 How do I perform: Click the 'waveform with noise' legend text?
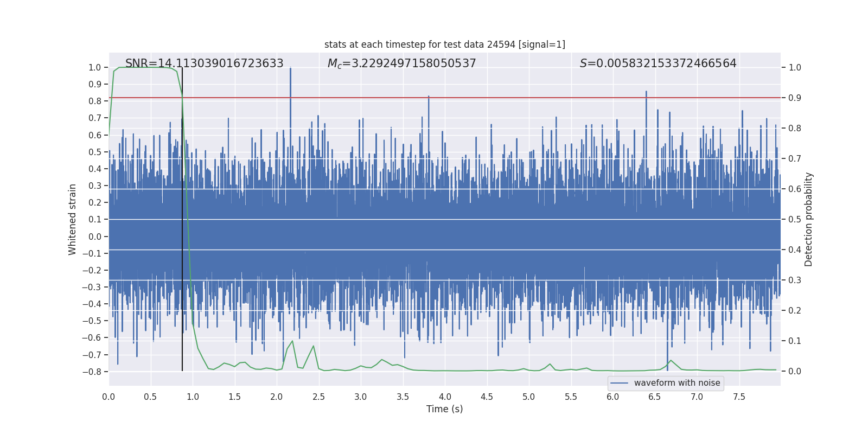click(x=676, y=383)
